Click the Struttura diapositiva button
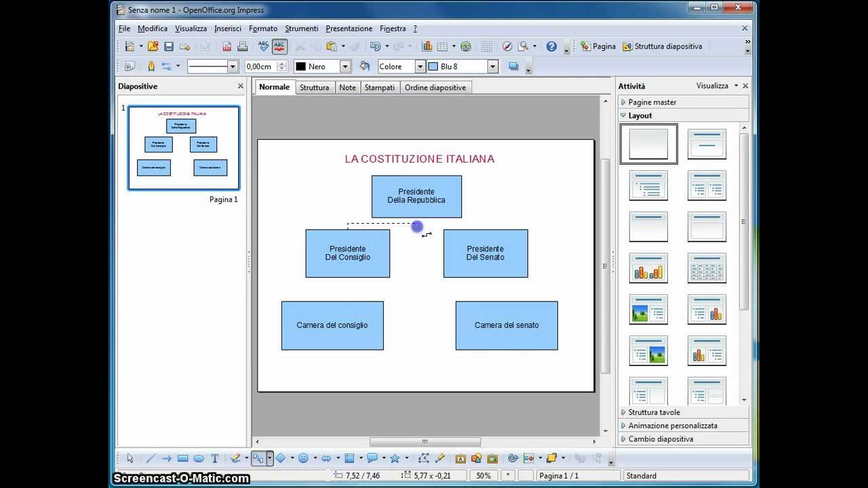This screenshot has height=488, width=868. pyautogui.click(x=662, y=46)
